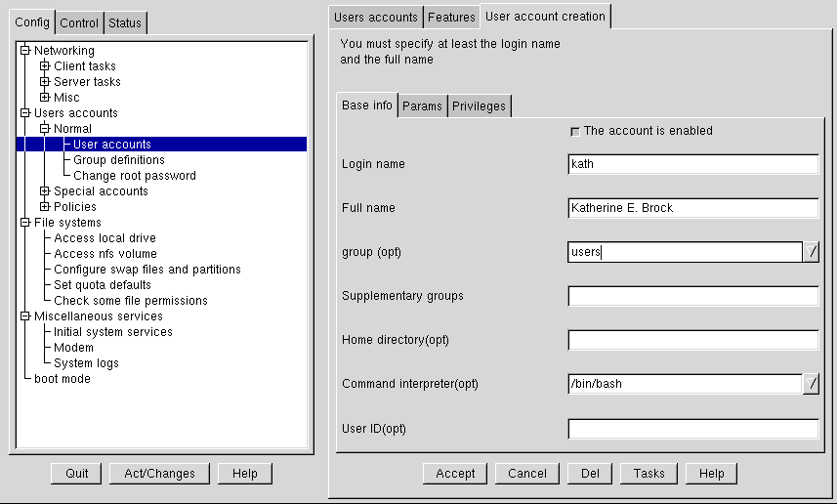Expand the Server tasks node
The image size is (837, 504).
[x=45, y=82]
